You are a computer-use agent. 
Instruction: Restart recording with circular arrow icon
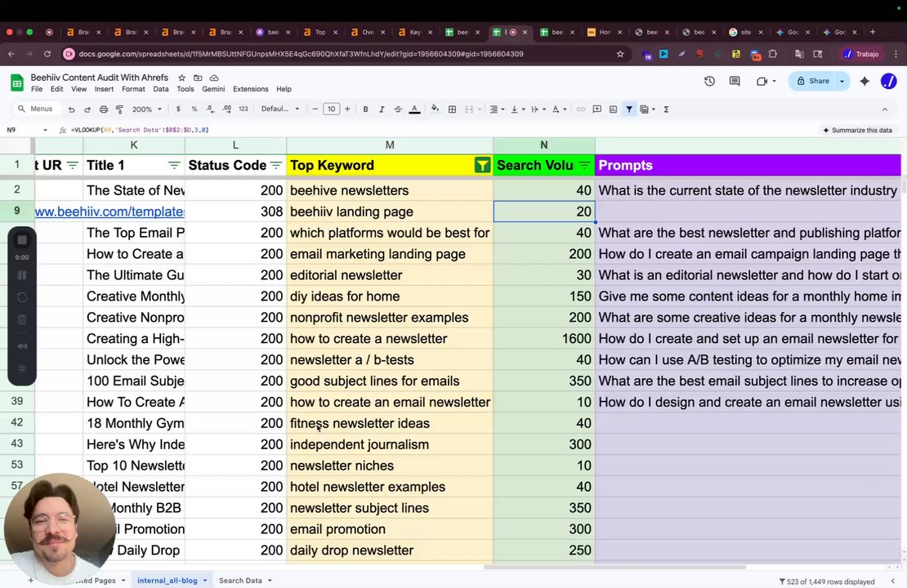[x=22, y=297]
